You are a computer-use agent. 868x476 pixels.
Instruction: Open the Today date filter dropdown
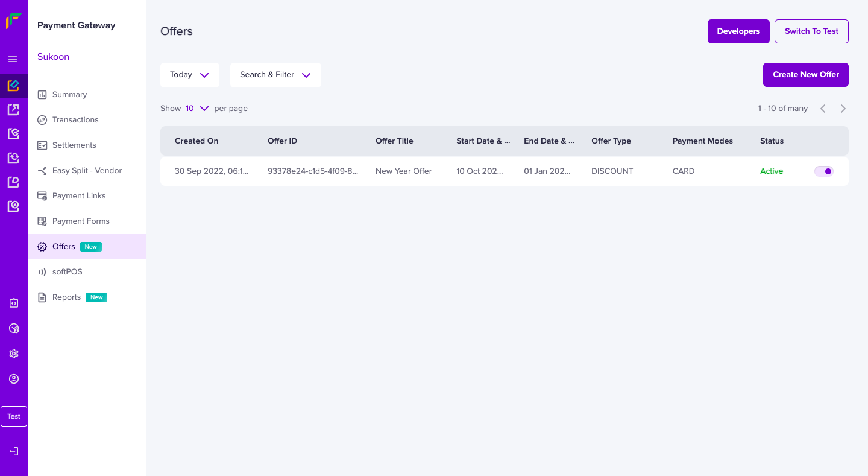(189, 74)
